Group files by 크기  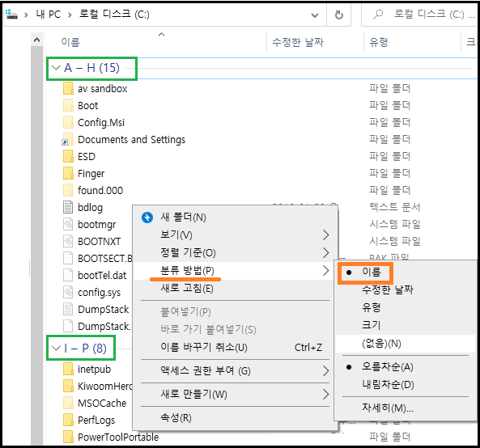tap(371, 325)
